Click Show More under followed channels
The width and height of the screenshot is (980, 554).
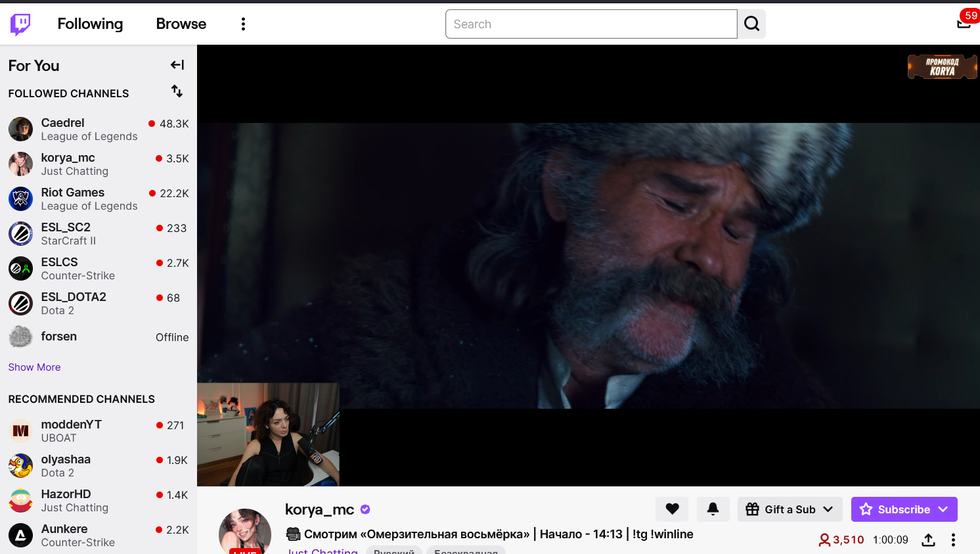point(34,367)
